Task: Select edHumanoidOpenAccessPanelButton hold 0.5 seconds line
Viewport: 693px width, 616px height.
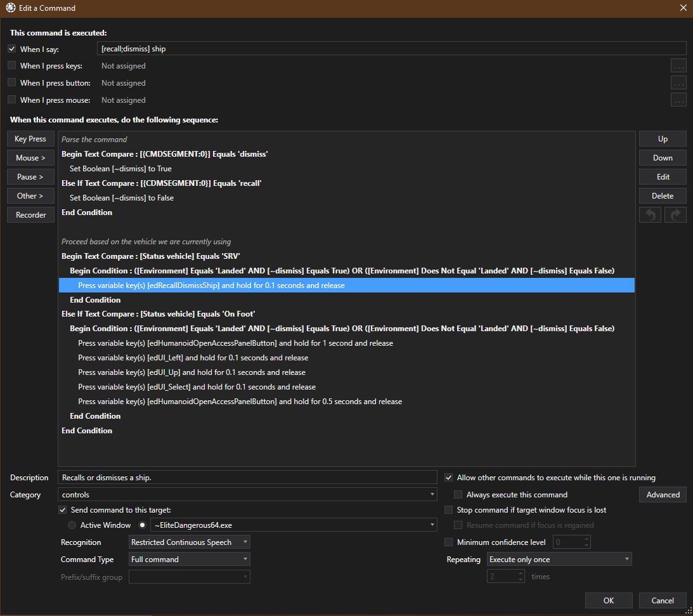Action: click(346, 402)
